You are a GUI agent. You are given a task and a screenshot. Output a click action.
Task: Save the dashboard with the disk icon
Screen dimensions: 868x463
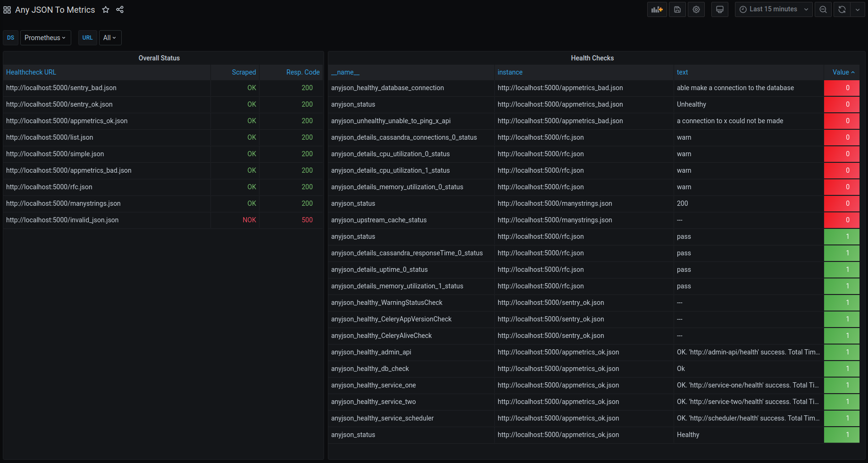coord(677,9)
